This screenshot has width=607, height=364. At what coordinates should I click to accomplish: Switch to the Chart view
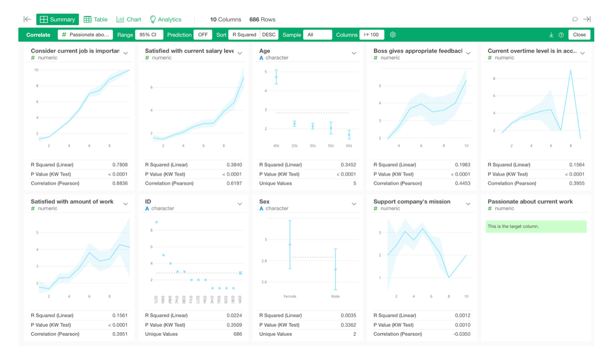click(128, 19)
